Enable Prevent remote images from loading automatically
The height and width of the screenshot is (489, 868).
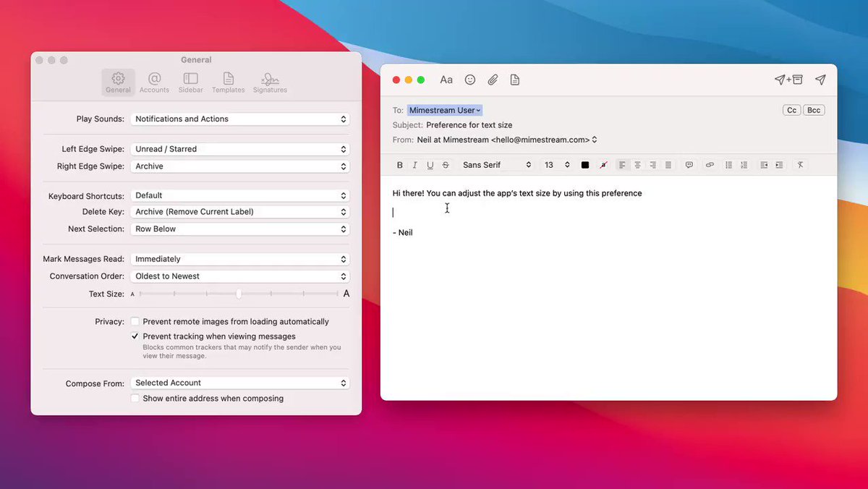point(135,322)
